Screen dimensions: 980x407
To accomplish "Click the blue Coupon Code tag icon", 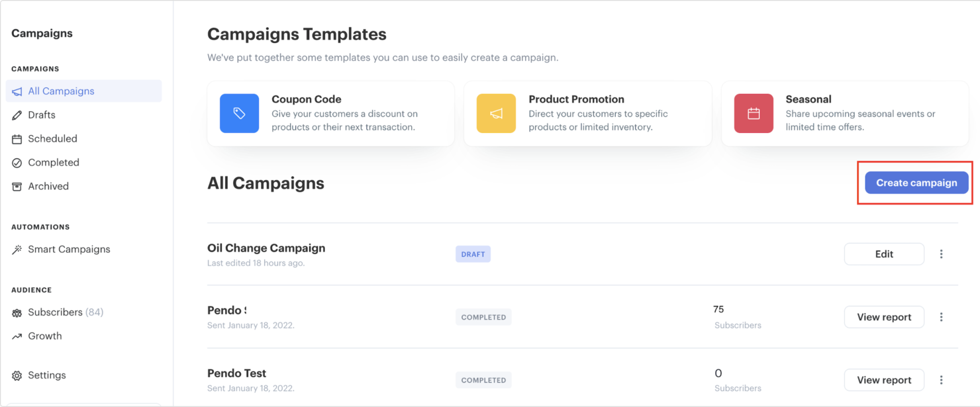I will (239, 113).
